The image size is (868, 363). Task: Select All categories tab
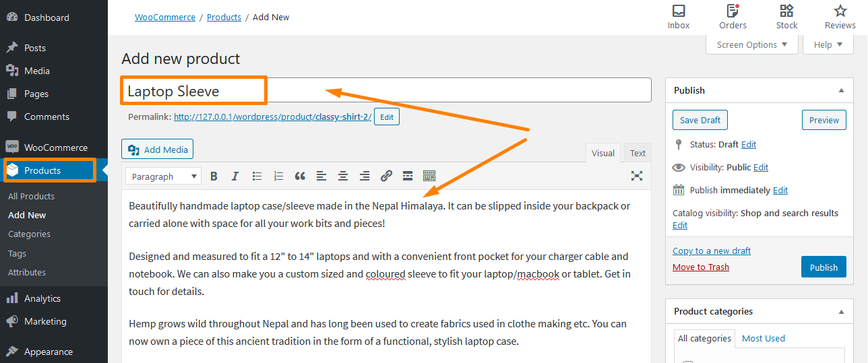pyautogui.click(x=704, y=338)
